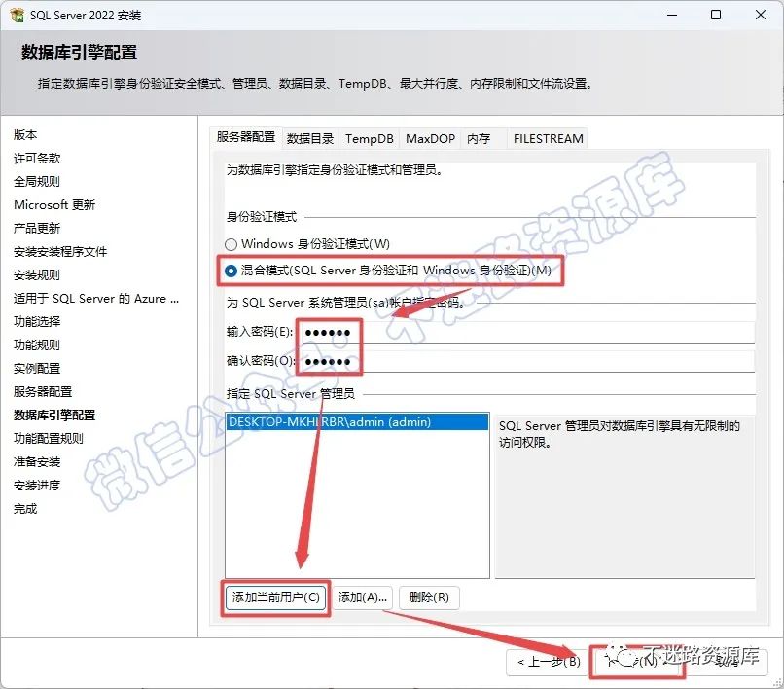784x689 pixels.
Task: Click the 取消 button
Action: click(x=727, y=662)
